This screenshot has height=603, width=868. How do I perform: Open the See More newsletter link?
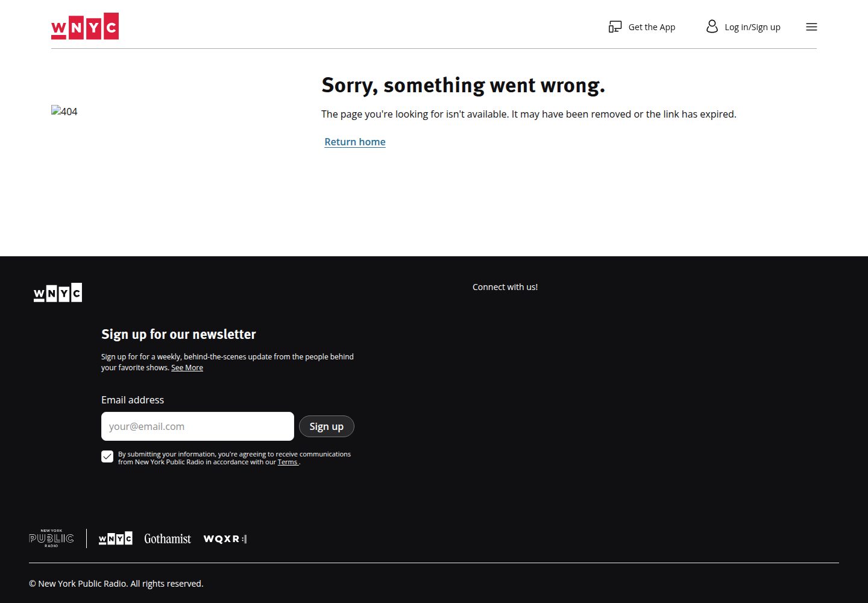tap(187, 367)
